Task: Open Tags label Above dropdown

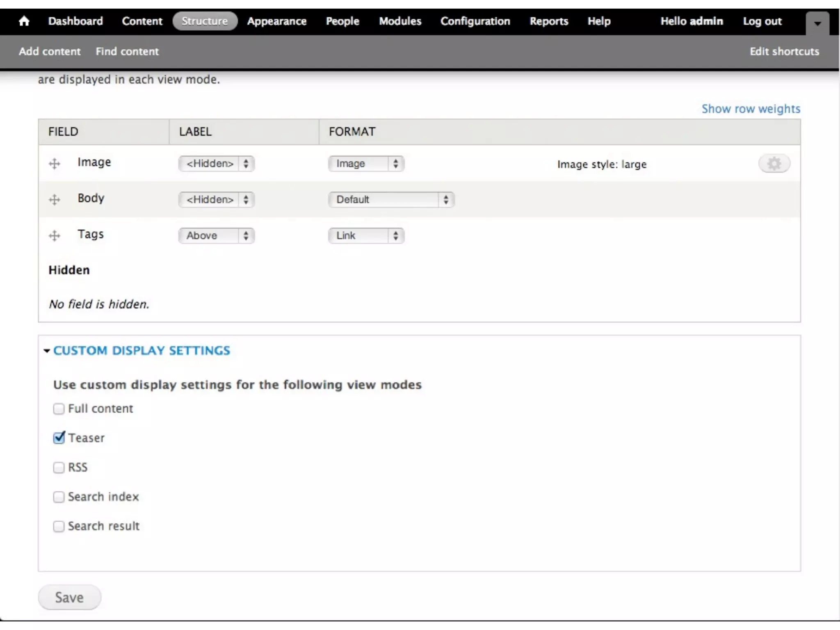Action: pos(217,236)
